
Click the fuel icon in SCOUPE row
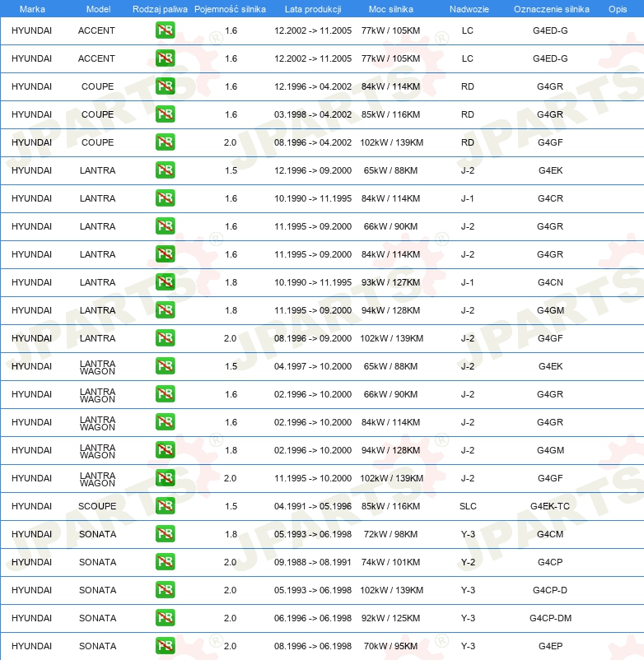pyautogui.click(x=165, y=506)
